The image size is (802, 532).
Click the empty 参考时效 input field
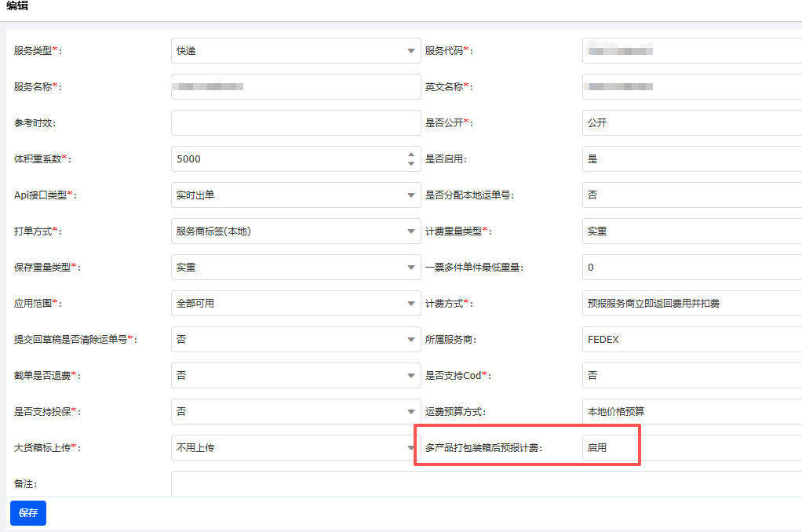[295, 123]
